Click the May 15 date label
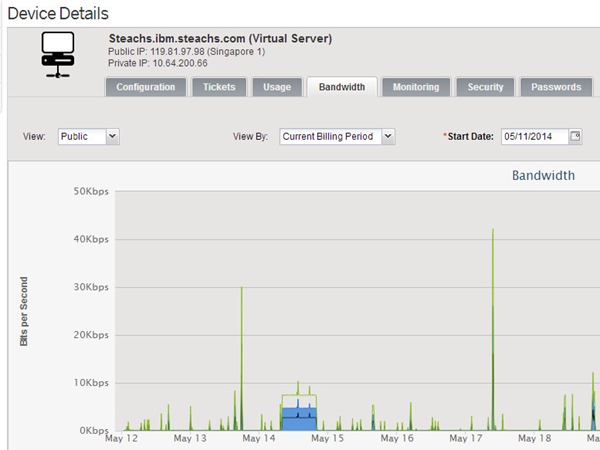The image size is (600, 450). pos(328,439)
